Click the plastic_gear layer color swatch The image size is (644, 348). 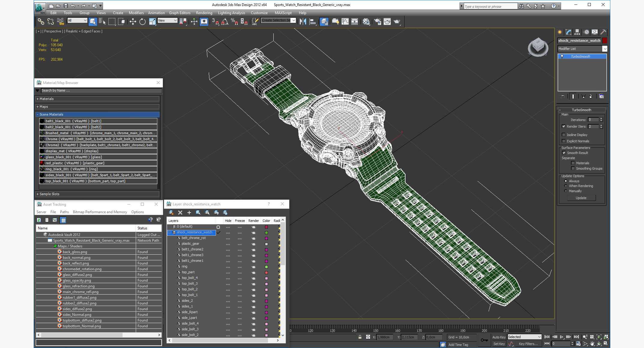click(266, 244)
